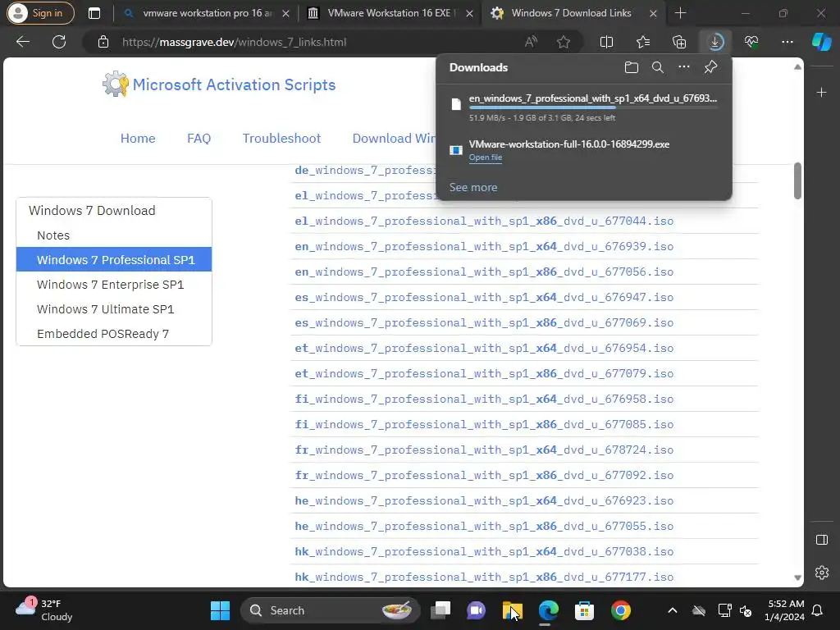Open Microsoft Store from taskbar
The image size is (840, 630).
point(584,610)
